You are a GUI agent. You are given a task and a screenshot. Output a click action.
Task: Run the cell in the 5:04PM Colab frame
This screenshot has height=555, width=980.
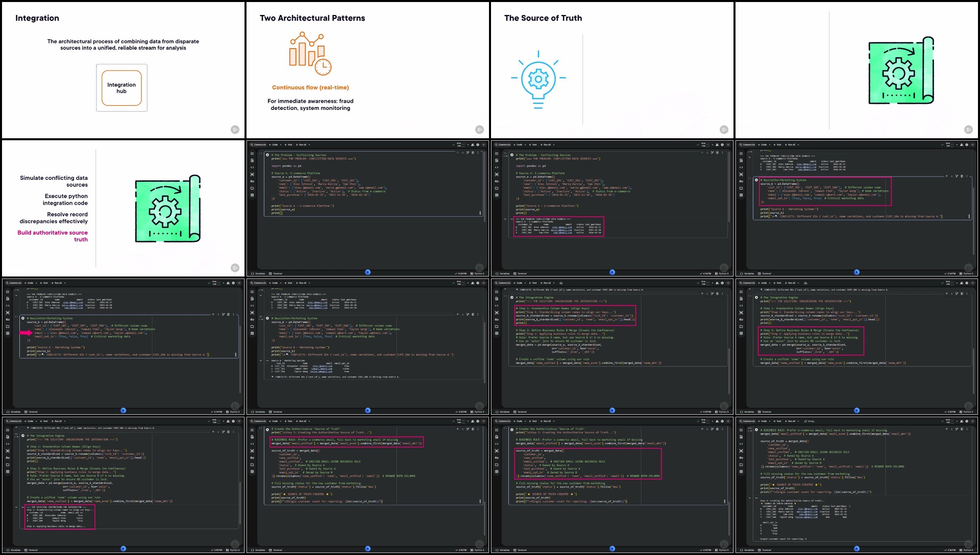pos(268,155)
